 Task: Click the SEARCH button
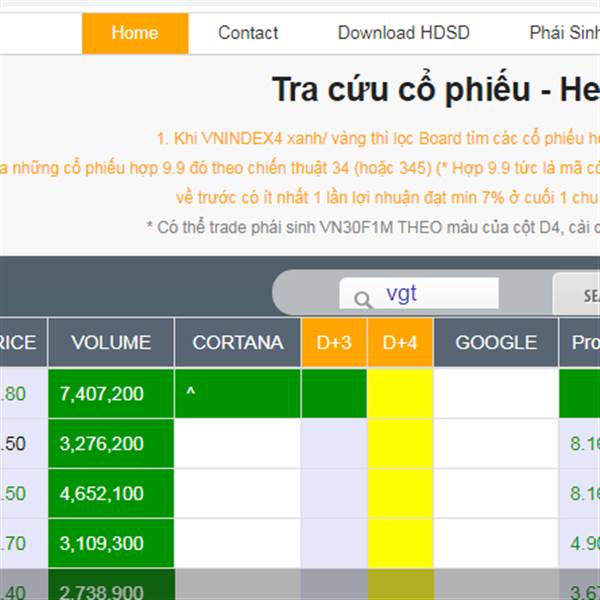click(577, 294)
